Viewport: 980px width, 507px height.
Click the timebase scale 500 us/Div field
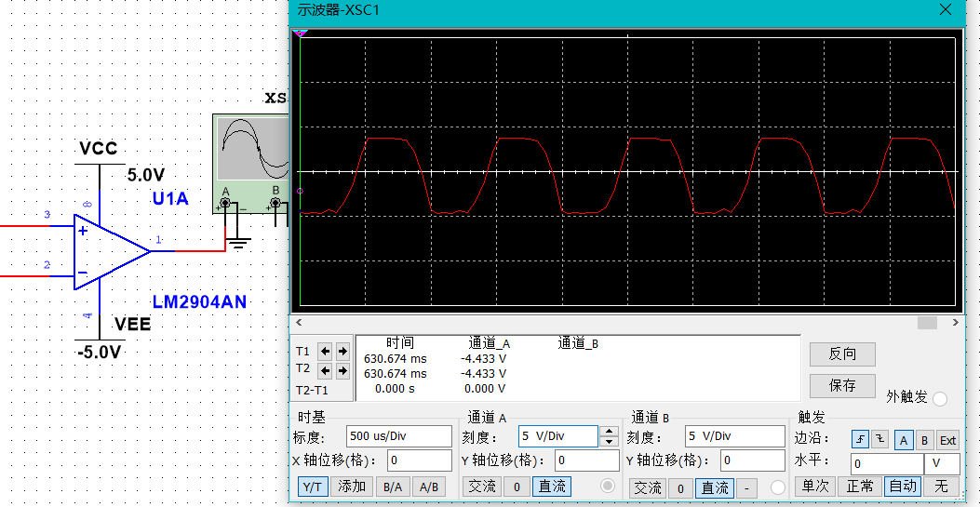click(x=398, y=435)
